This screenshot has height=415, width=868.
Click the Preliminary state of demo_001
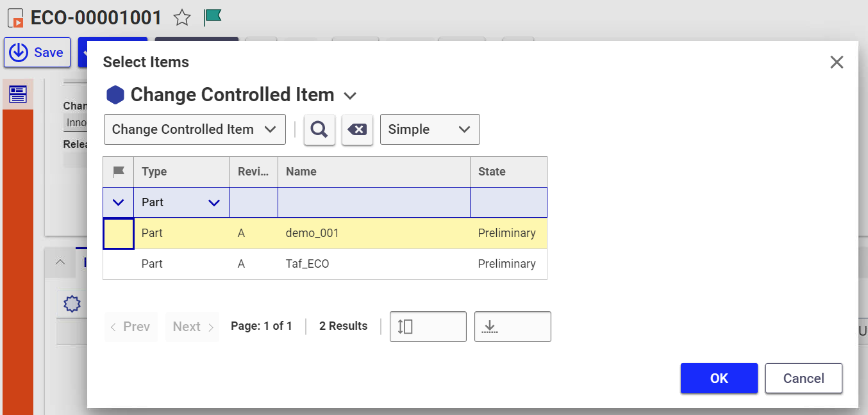[x=507, y=233]
